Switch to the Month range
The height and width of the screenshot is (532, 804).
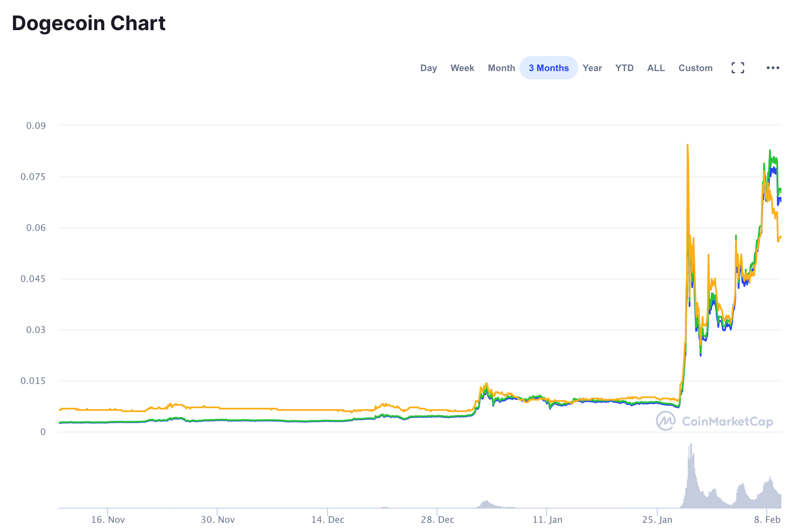(501, 68)
